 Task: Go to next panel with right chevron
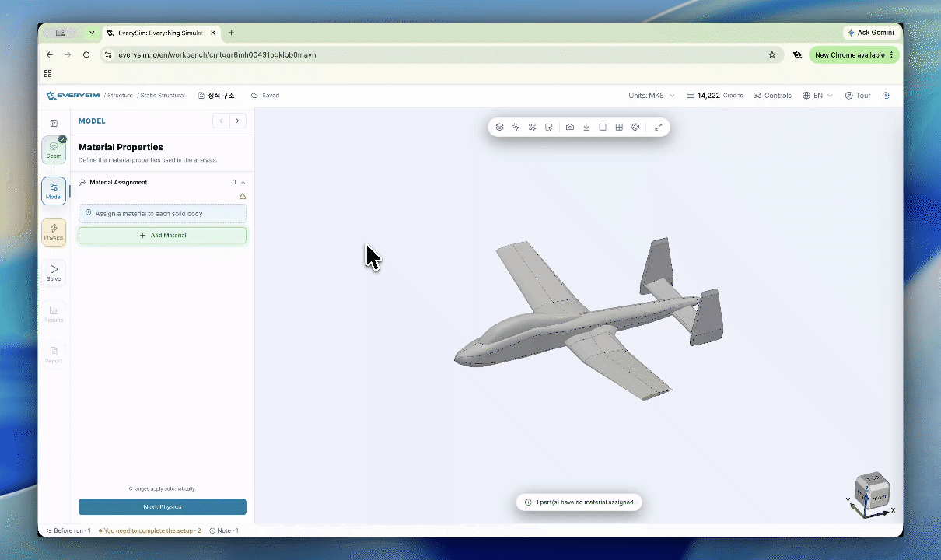click(238, 121)
